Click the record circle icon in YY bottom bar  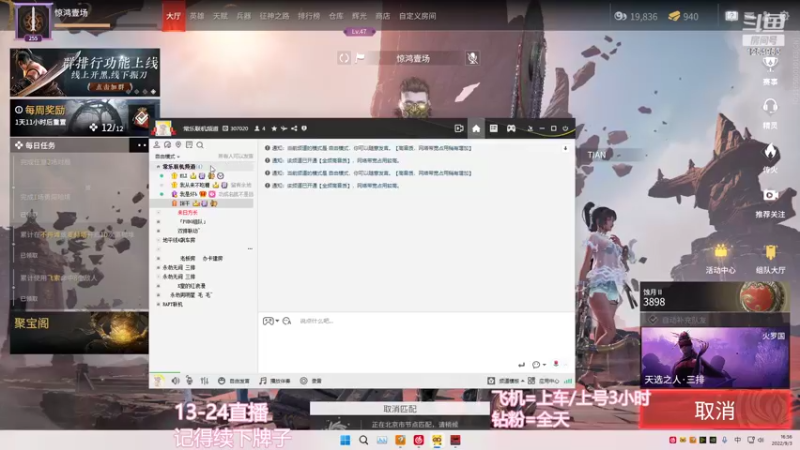tap(304, 381)
